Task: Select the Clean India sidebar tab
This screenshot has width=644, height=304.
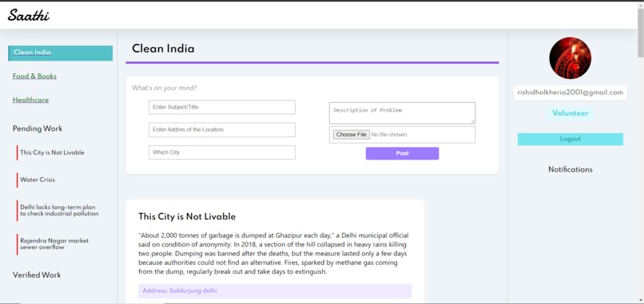Action: coord(61,53)
